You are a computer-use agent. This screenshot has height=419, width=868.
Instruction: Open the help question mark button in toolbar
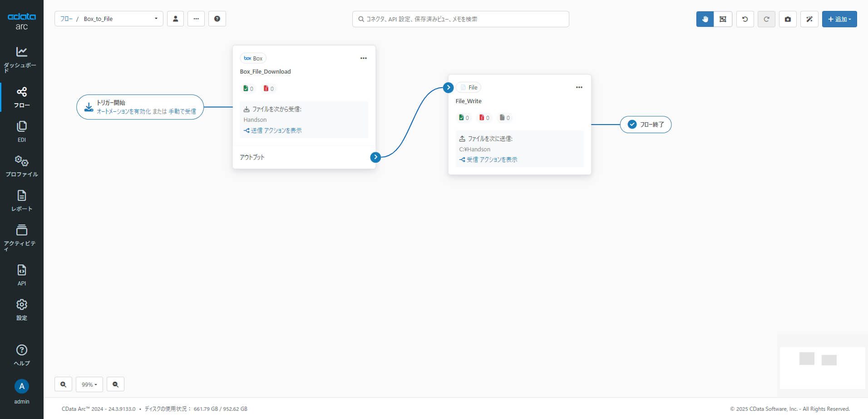point(217,19)
